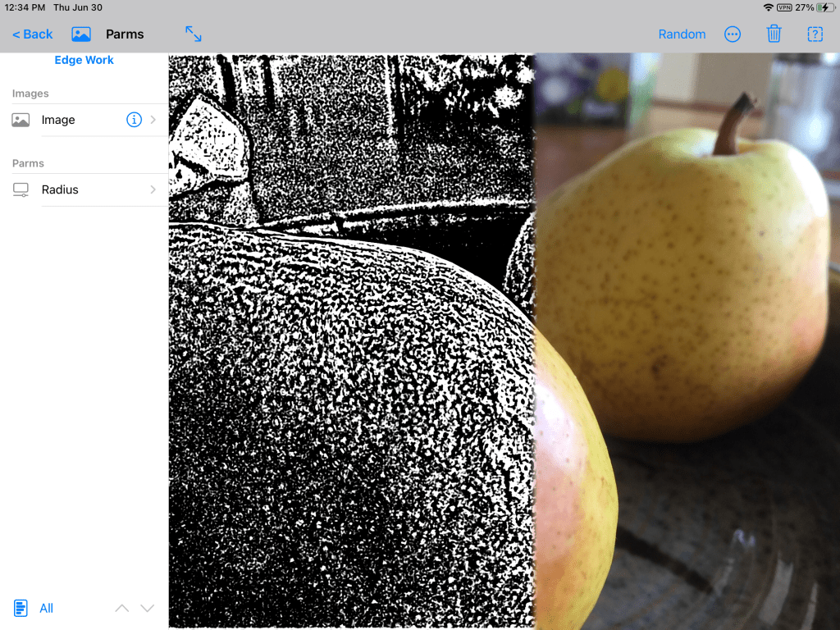Go to next item with down chevron
Viewport: 840px width, 630px height.
[148, 608]
